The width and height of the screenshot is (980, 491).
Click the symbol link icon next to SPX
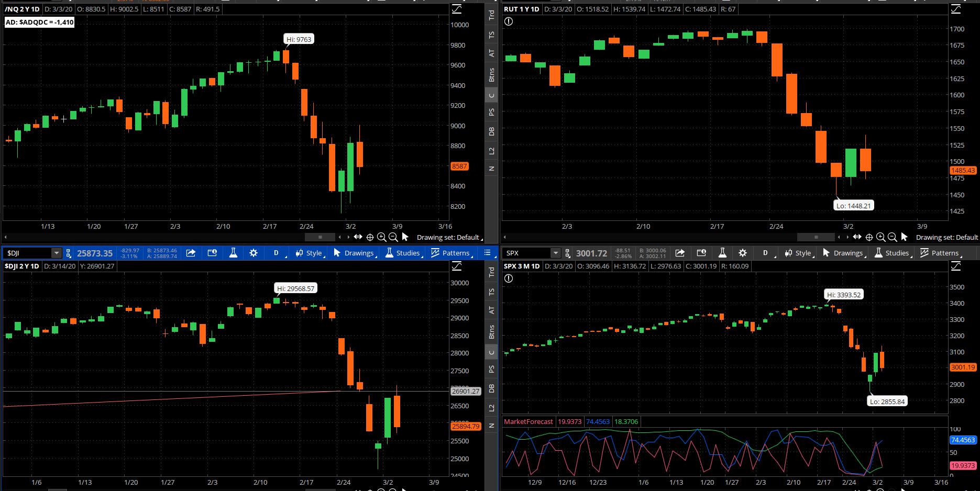point(568,253)
